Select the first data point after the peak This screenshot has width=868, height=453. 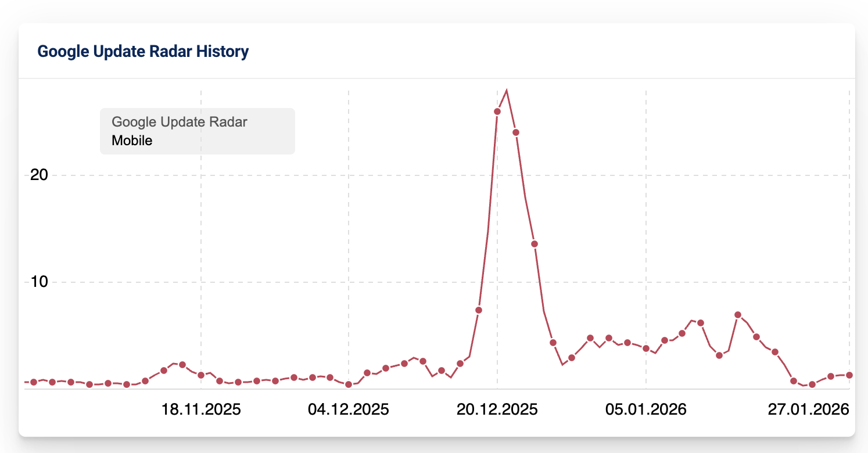(x=516, y=132)
